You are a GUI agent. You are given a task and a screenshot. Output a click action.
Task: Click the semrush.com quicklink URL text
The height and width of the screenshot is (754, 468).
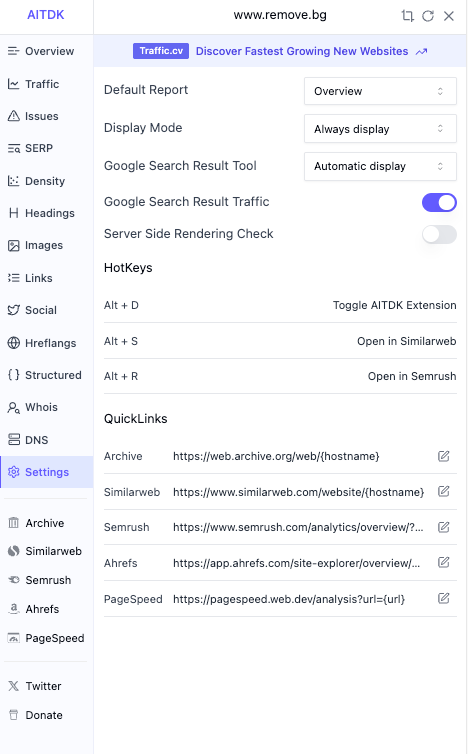point(298,527)
